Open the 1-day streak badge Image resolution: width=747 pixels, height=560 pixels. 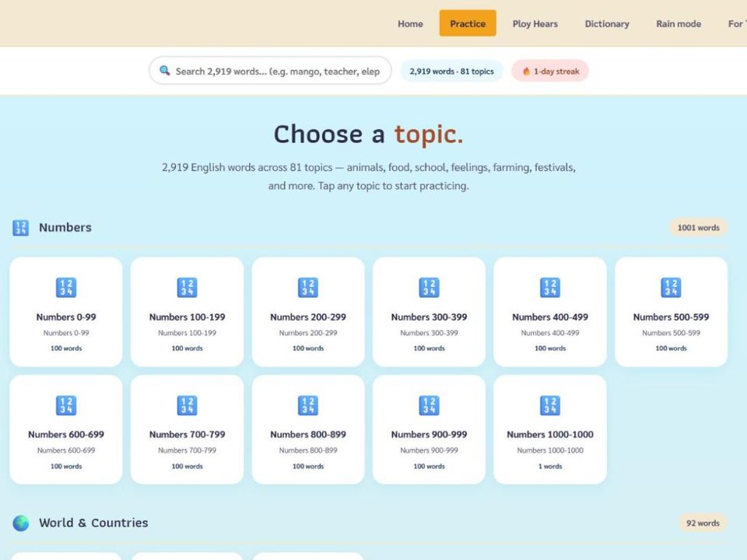tap(550, 72)
